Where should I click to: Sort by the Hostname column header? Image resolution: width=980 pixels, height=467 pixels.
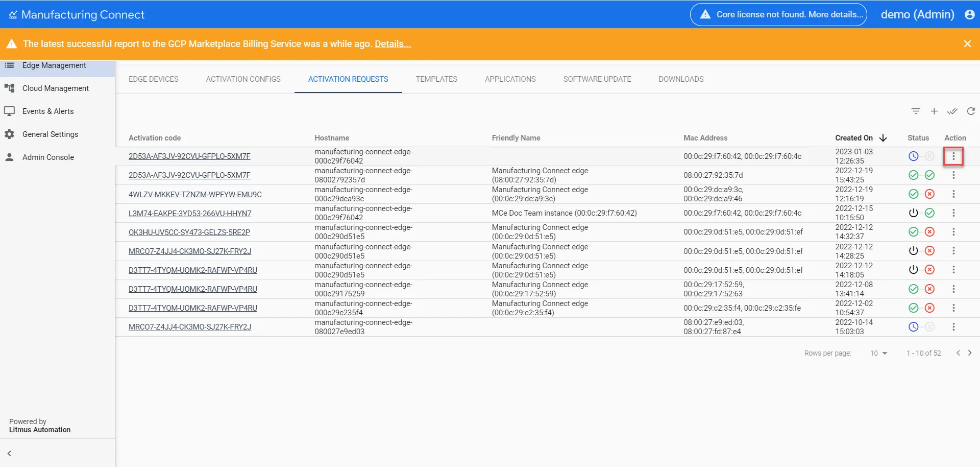tap(332, 138)
